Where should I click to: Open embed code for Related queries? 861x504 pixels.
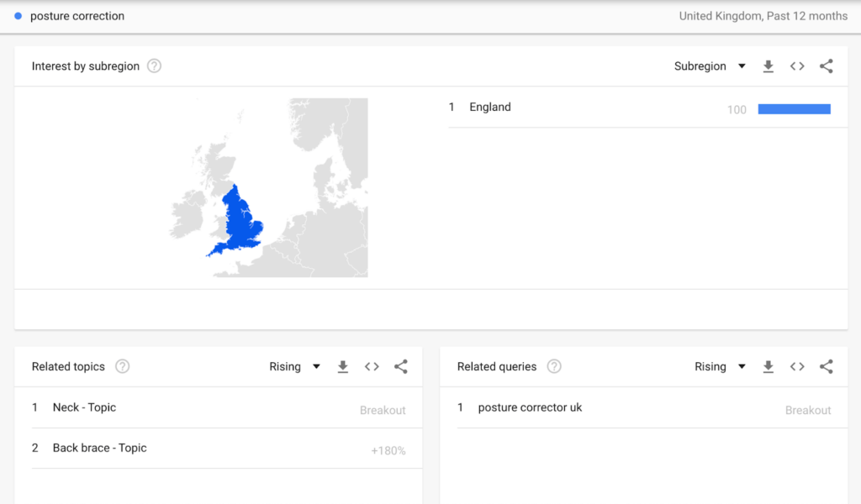click(797, 367)
